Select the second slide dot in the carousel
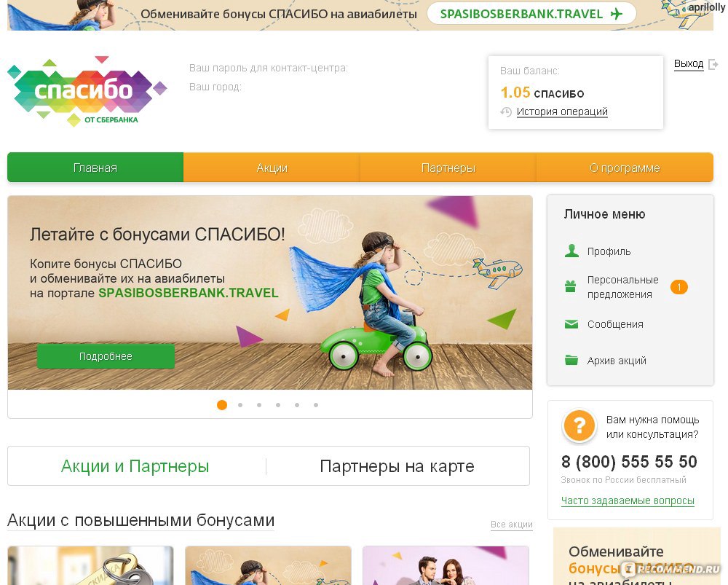The width and height of the screenshot is (728, 585). click(x=240, y=405)
